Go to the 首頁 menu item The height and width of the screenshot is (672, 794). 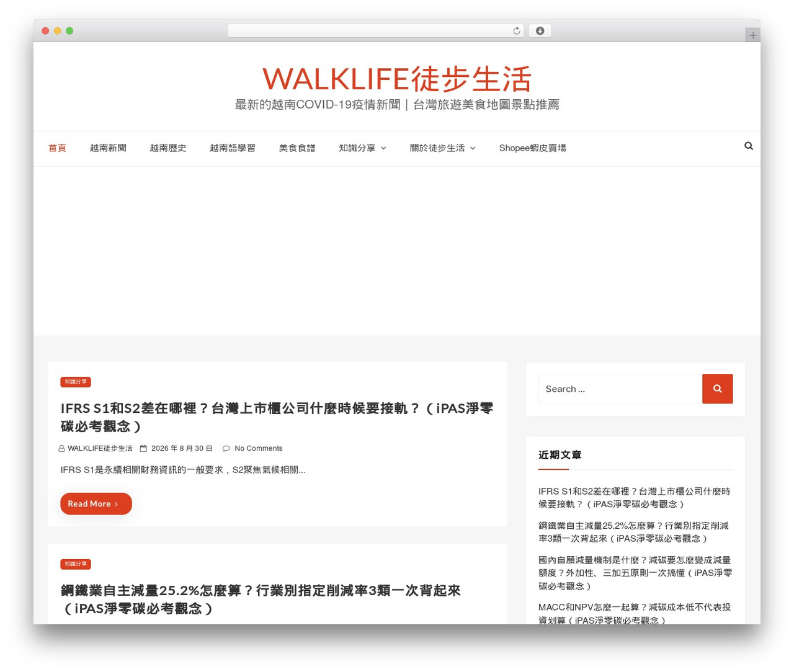[x=57, y=148]
